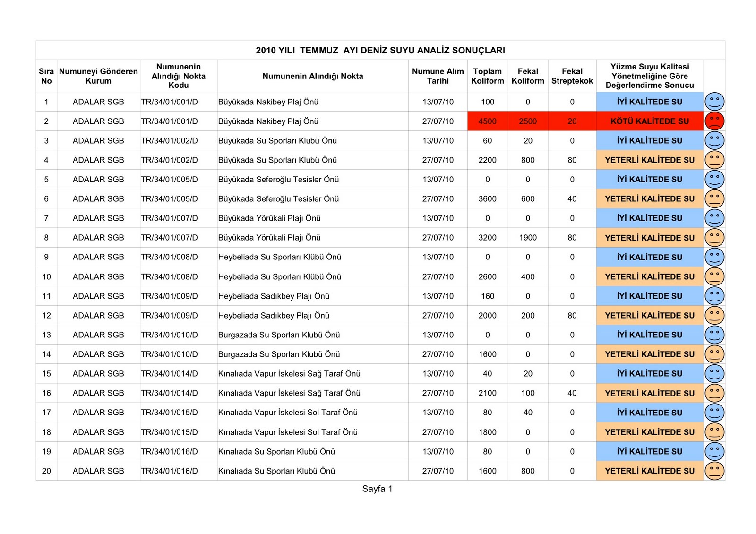Click the orange neutral face in row 12
The height and width of the screenshot is (534, 756).
714,315
